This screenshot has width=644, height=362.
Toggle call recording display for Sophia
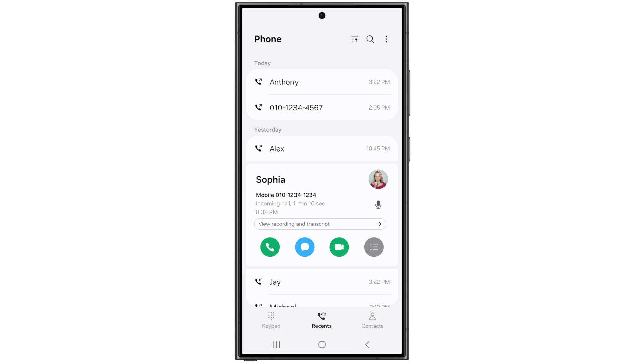(x=377, y=205)
